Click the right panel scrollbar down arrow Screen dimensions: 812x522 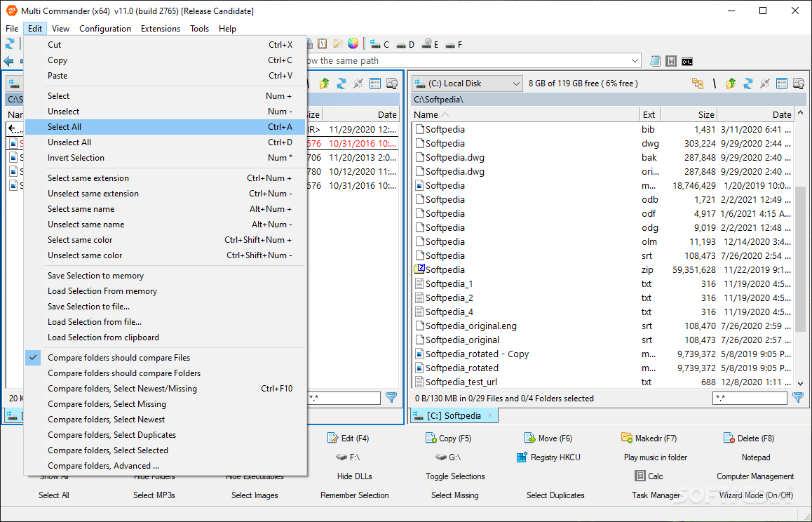[x=800, y=384]
